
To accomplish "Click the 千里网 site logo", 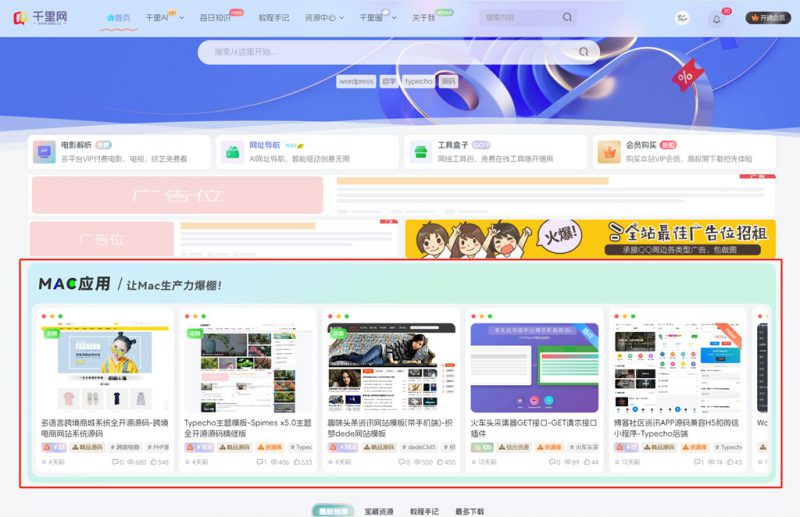I will [x=40, y=17].
